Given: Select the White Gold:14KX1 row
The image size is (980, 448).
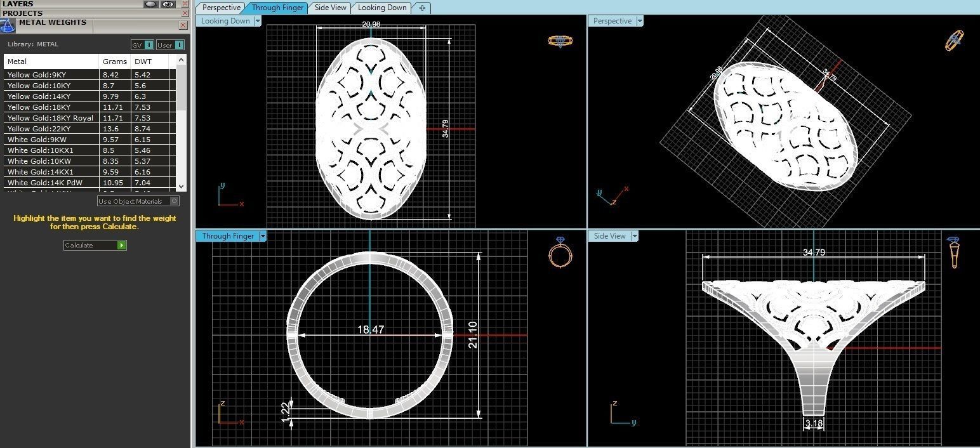Looking at the screenshot, I should (x=89, y=172).
